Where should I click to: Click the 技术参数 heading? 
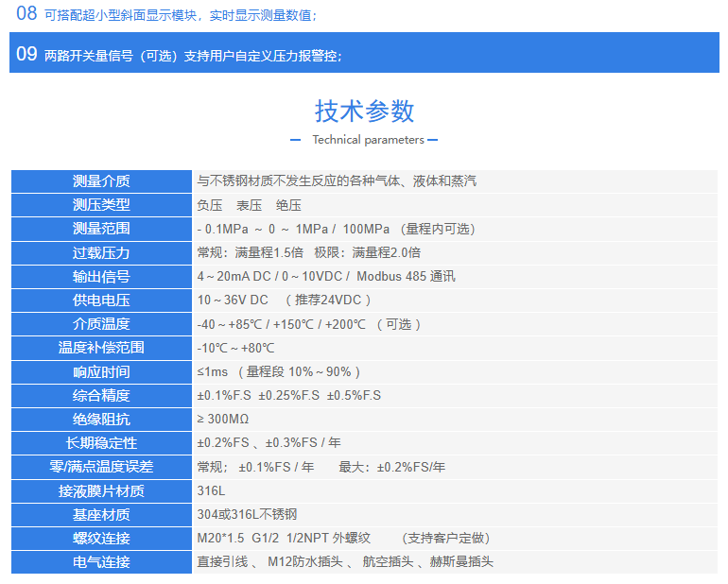point(364,111)
